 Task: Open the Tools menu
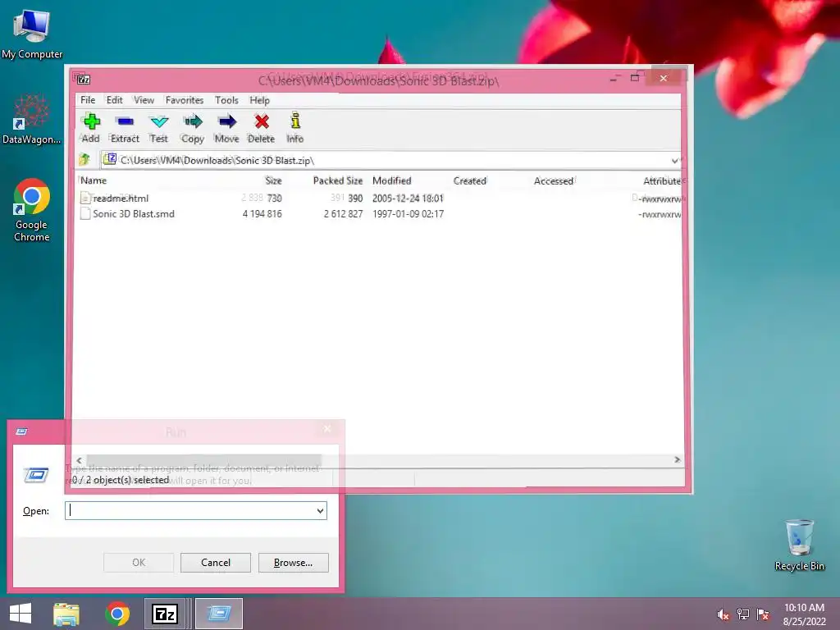(226, 100)
